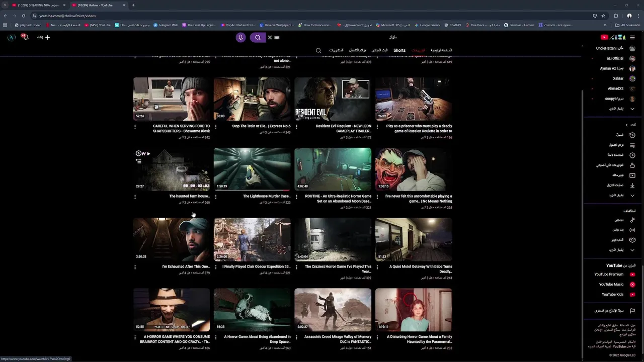Search within the Hollow channel using the magnifier

[x=318, y=50]
